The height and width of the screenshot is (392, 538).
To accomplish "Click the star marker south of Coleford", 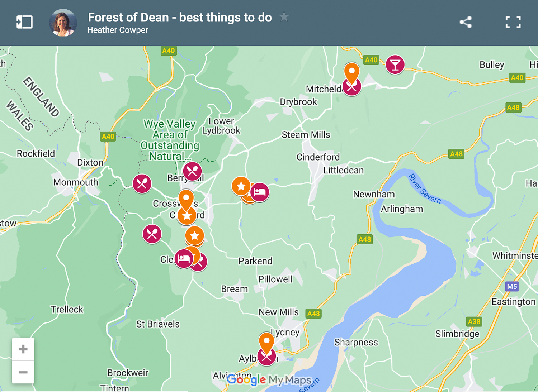I will click(x=194, y=236).
